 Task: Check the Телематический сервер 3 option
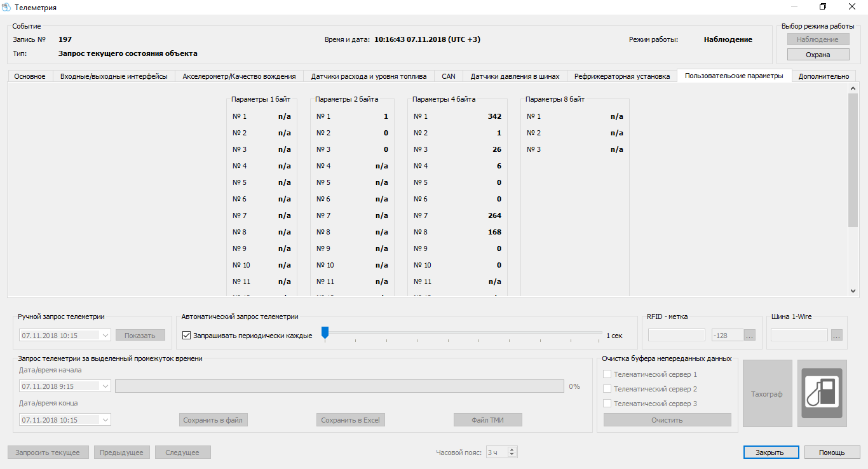[x=607, y=404]
